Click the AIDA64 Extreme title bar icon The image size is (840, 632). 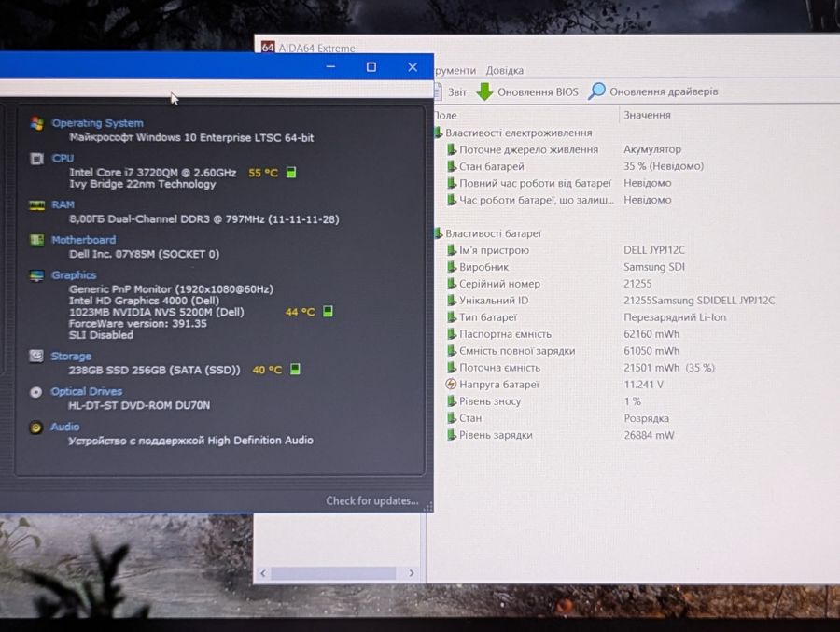click(268, 48)
